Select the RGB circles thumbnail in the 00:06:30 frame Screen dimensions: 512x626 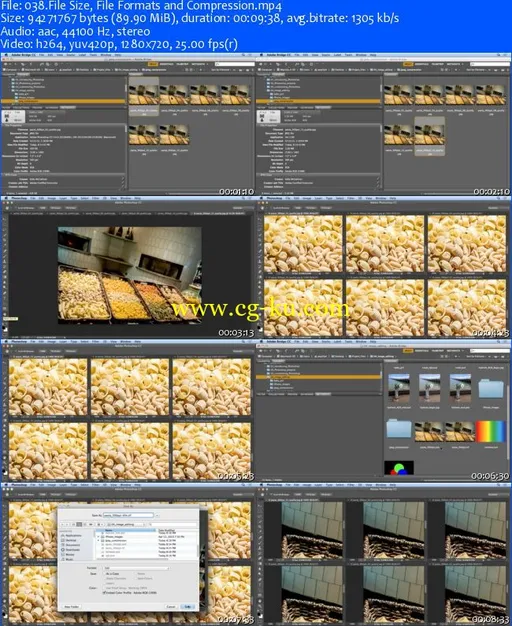399,468
